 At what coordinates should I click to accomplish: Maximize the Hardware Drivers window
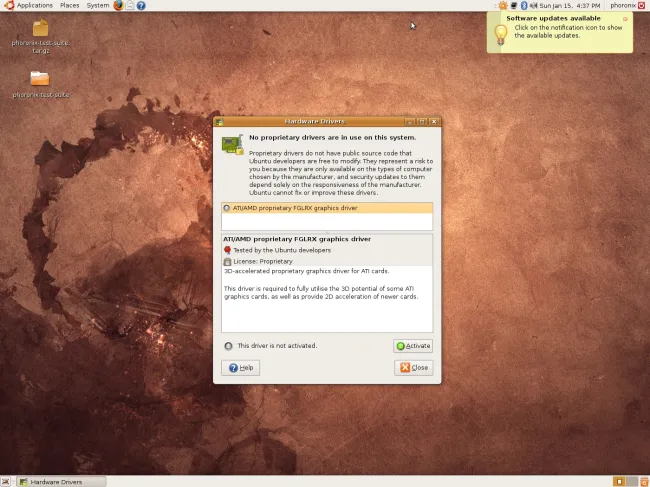tap(422, 121)
